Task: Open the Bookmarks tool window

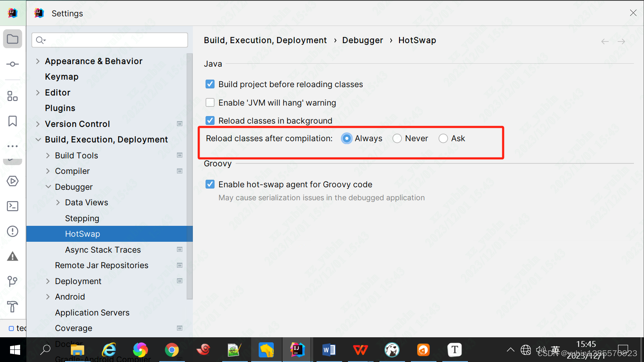Action: tap(13, 121)
